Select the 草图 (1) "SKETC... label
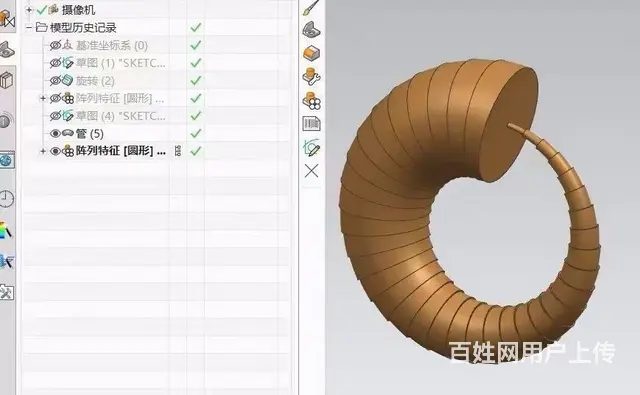Viewport: 640px width, 395px height. [x=121, y=63]
